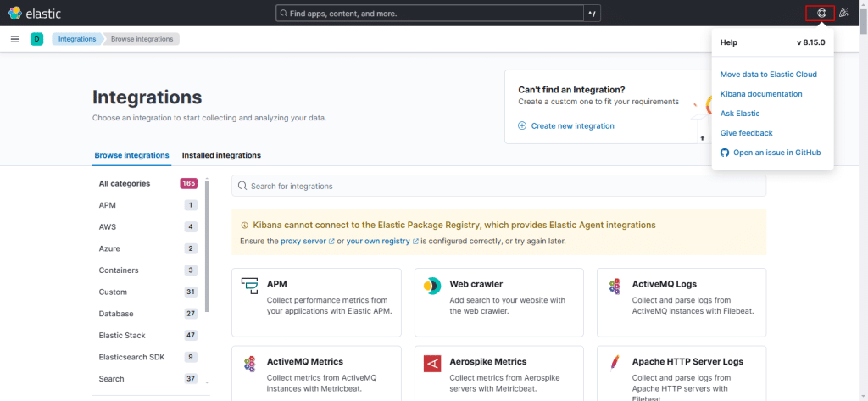Open the hamburger navigation menu

click(15, 39)
